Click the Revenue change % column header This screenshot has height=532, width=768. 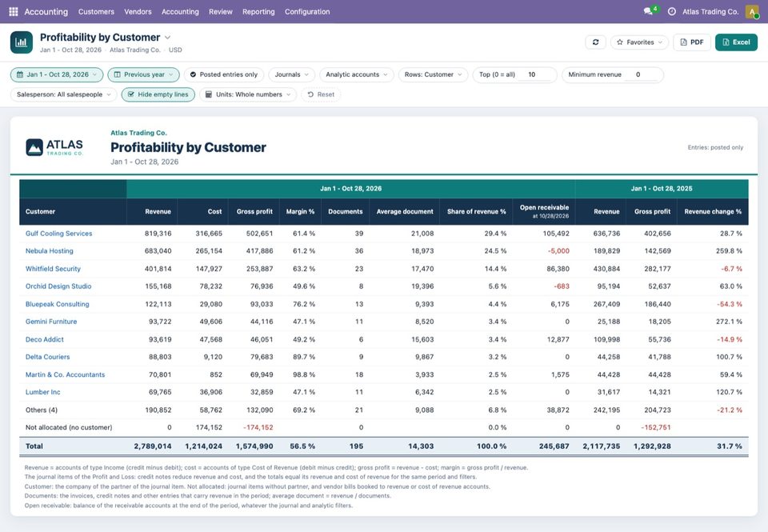(x=713, y=212)
